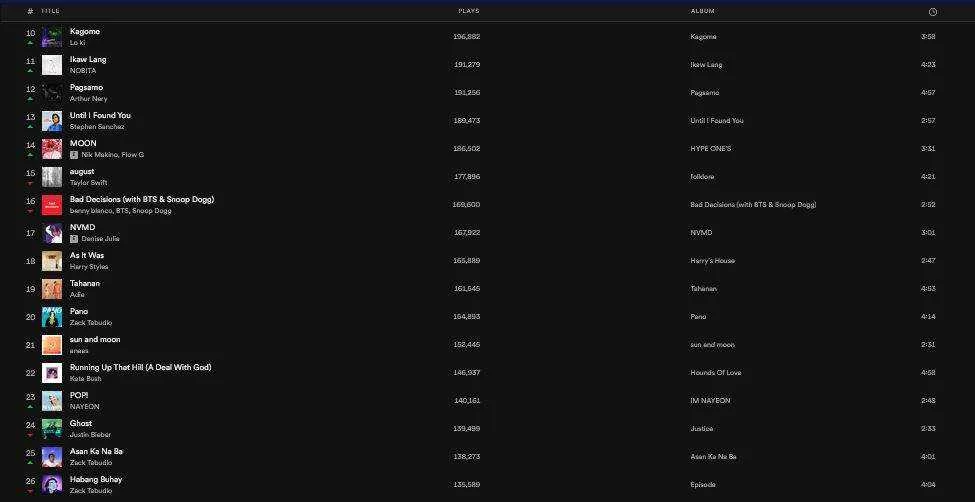Click the 4:21 duration of august

pyautogui.click(x=928, y=177)
